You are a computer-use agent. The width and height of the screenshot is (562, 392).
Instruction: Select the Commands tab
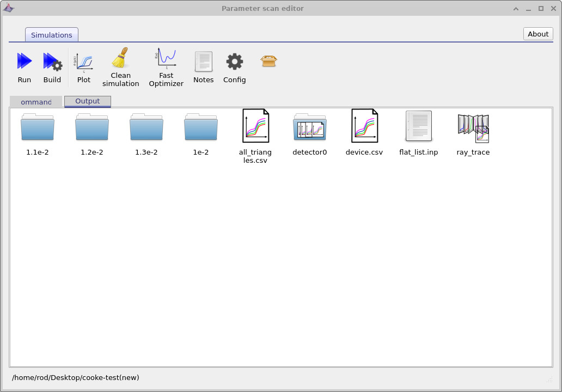coord(35,102)
